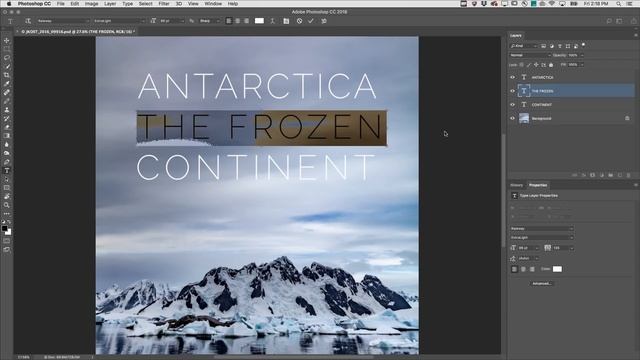Select the Pen tool

pos(7,162)
